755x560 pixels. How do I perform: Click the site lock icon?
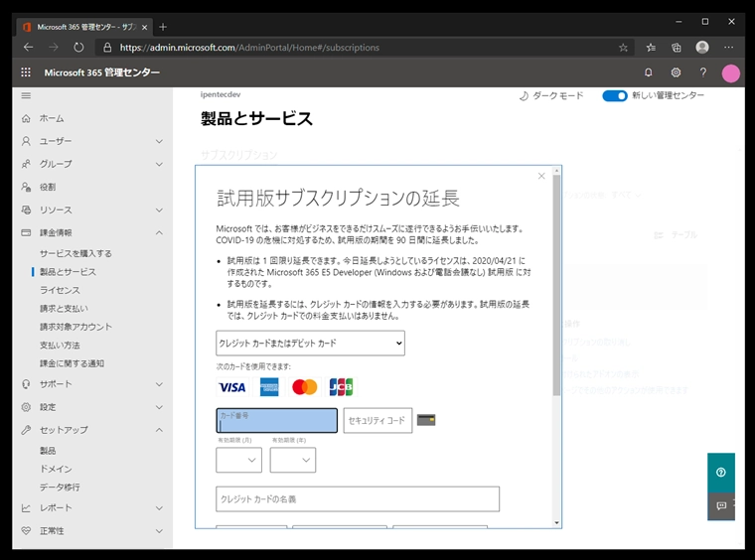point(107,47)
